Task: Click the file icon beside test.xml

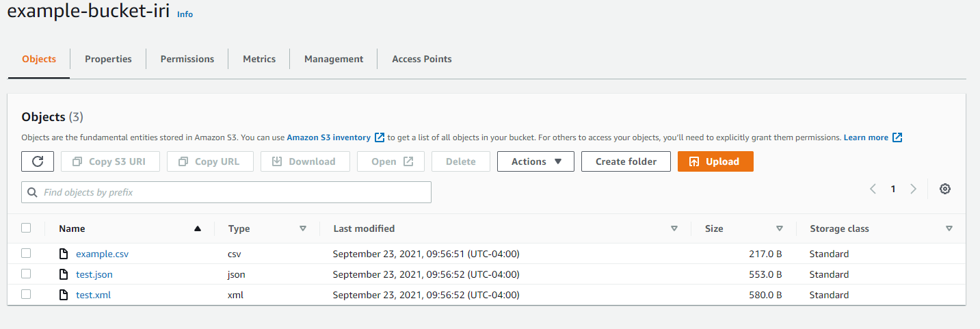Action: 64,295
